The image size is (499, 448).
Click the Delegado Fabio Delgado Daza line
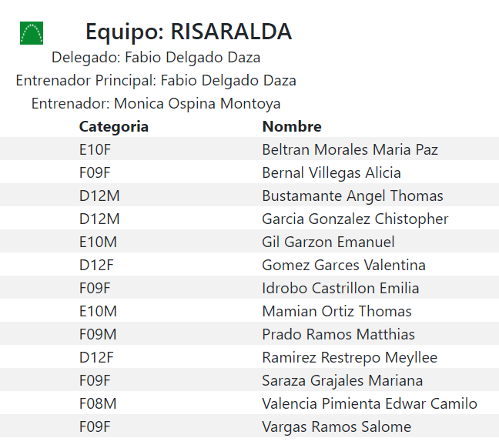pos(156,58)
